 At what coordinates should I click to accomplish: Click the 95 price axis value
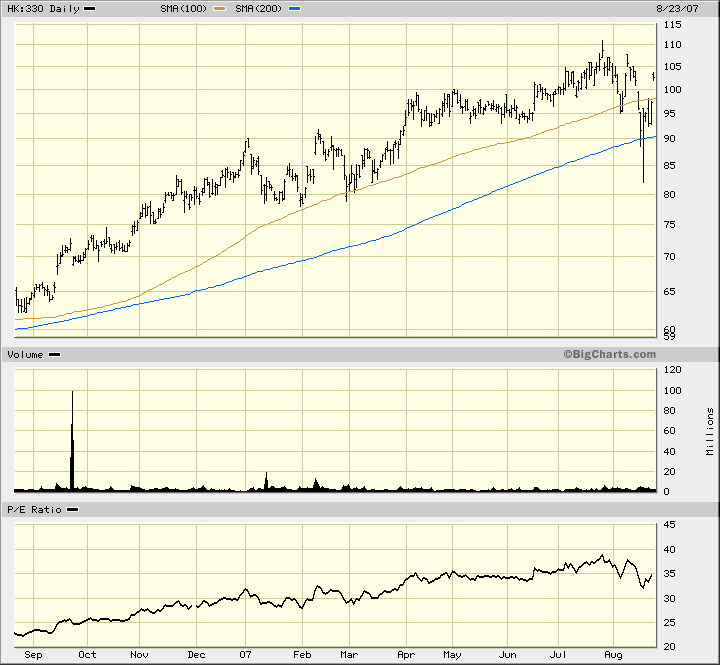[669, 113]
